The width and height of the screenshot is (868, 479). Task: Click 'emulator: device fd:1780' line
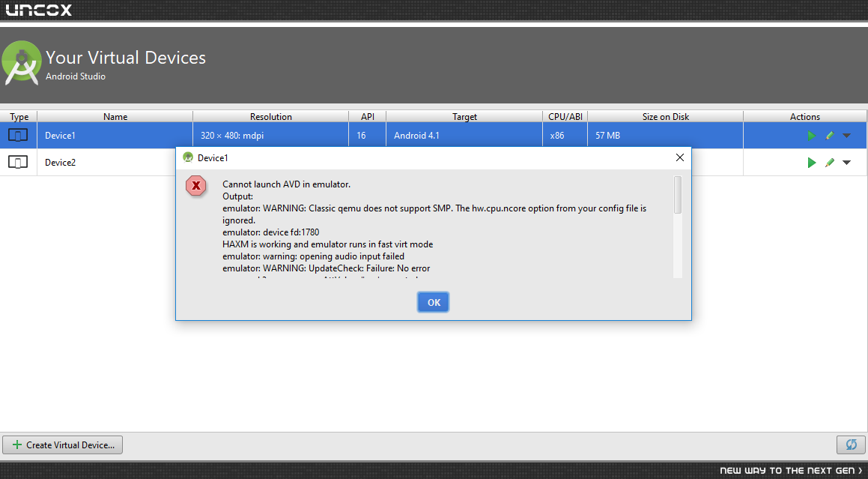[x=270, y=232]
